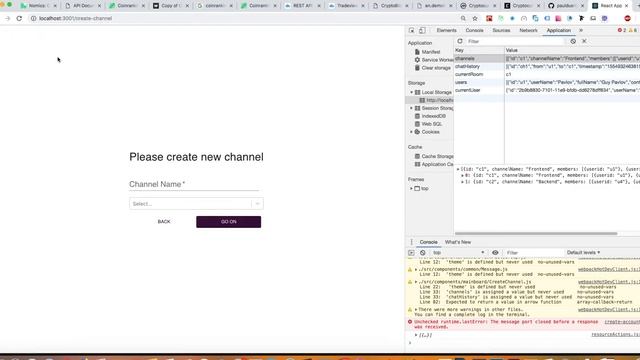Expand the top frame arrow under Frames
Image resolution: width=640 pixels, height=360 pixels.
pyautogui.click(x=411, y=189)
